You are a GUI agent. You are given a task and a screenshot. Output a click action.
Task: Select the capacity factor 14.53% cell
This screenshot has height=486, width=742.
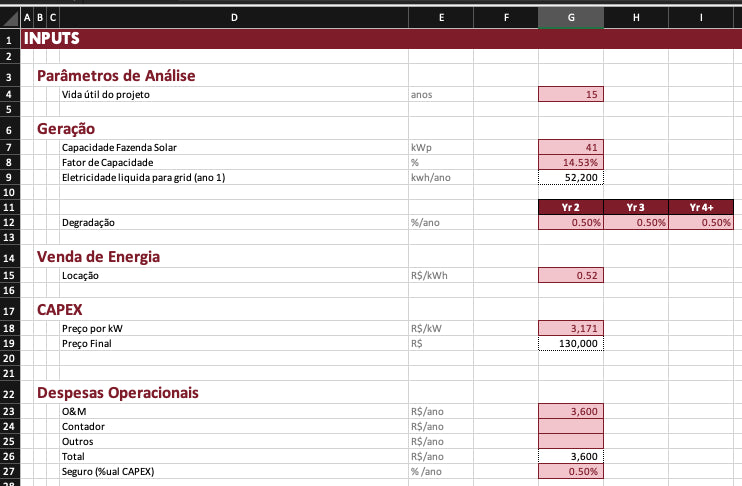coord(571,163)
